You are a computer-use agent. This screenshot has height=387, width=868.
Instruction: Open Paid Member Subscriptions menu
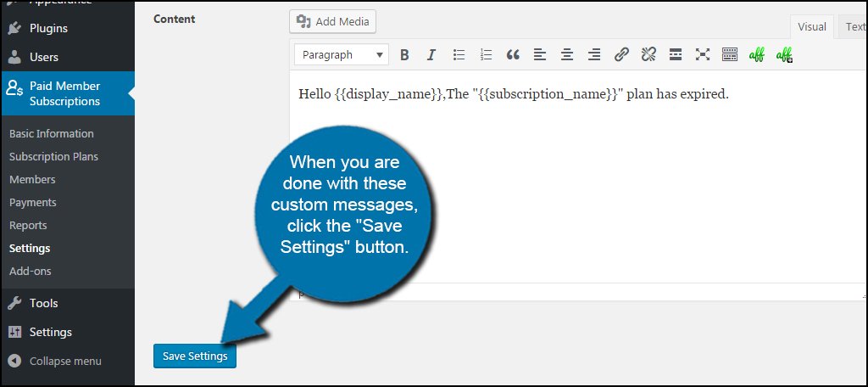[67, 93]
